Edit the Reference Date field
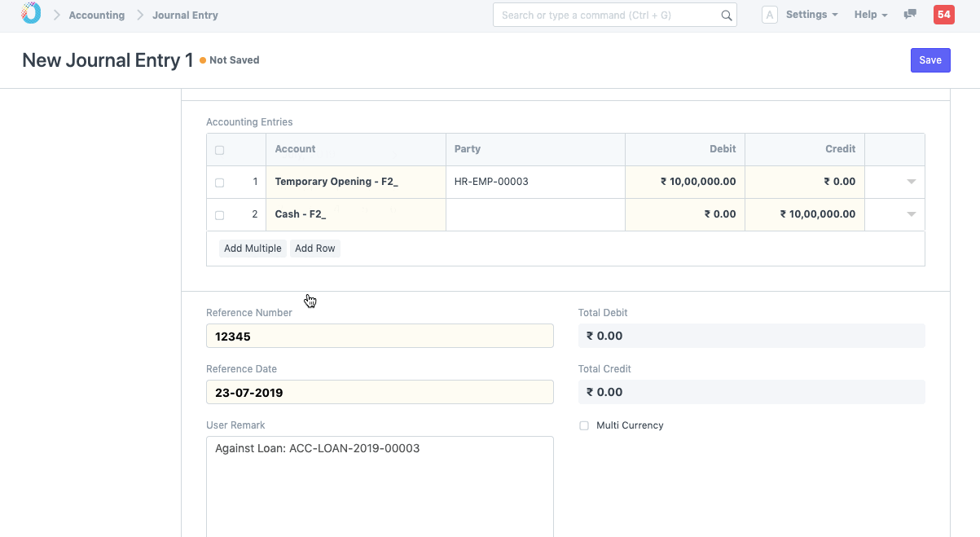Screen dimensions: 980x537 [380, 392]
